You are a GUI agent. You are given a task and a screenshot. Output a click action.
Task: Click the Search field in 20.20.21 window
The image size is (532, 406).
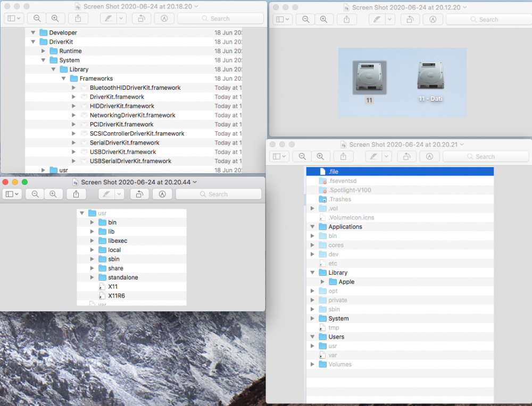pyautogui.click(x=486, y=156)
